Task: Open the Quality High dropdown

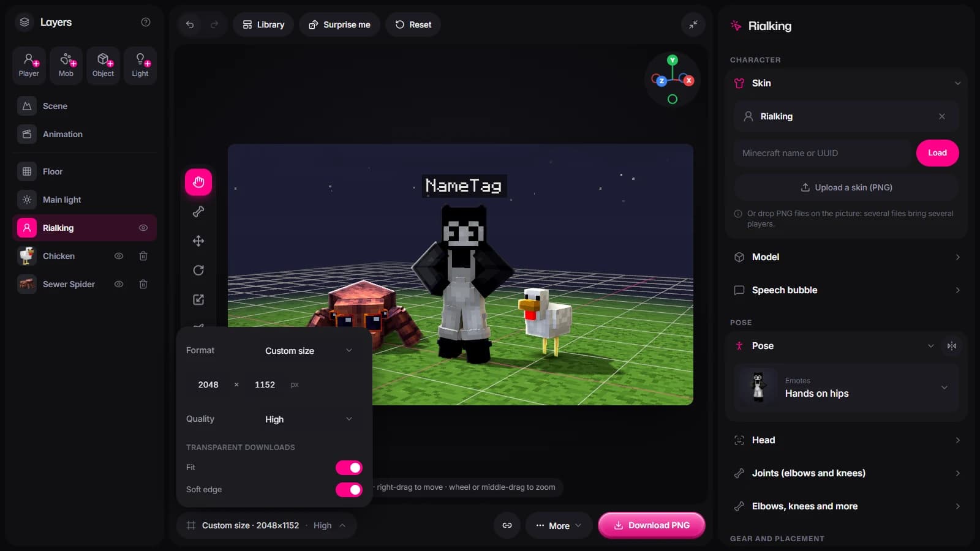Action: pos(308,419)
